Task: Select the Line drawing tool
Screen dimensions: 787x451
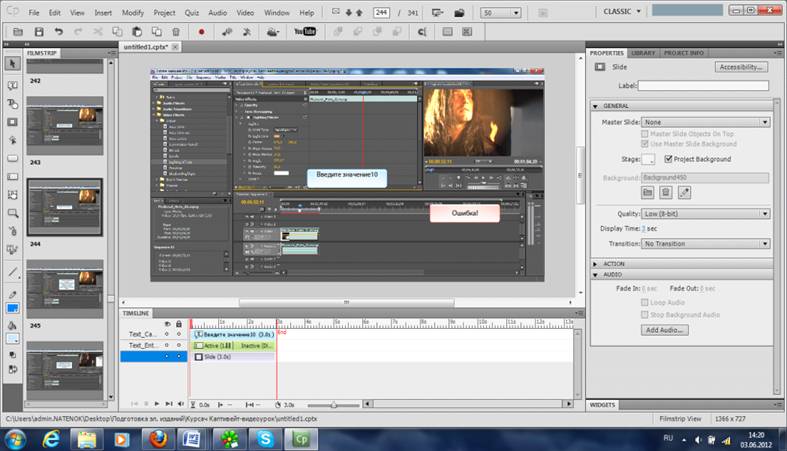Action: [x=13, y=272]
